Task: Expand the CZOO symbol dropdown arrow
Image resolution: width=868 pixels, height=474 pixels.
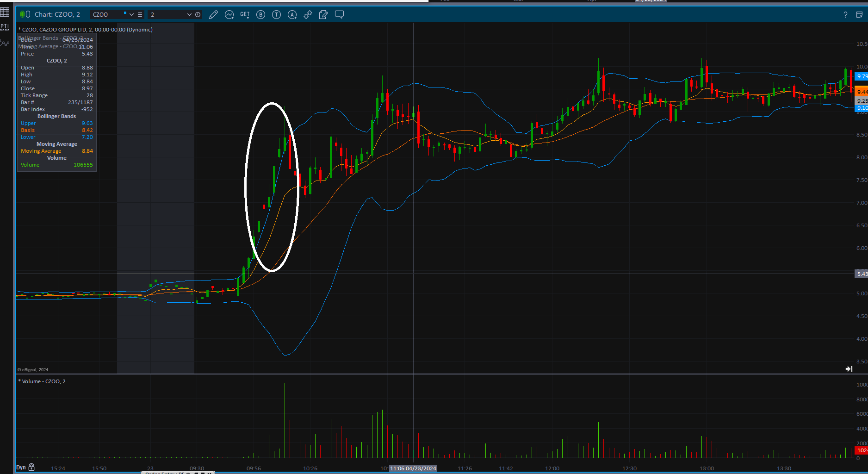Action: pos(131,15)
